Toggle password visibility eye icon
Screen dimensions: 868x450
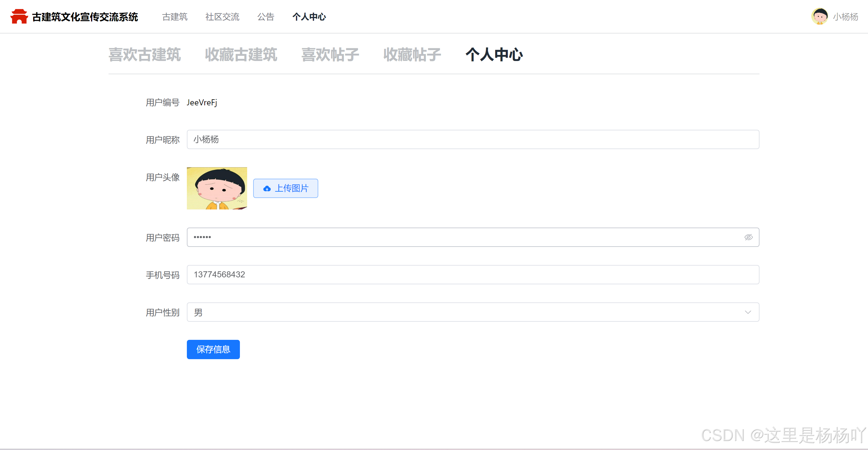[748, 238]
